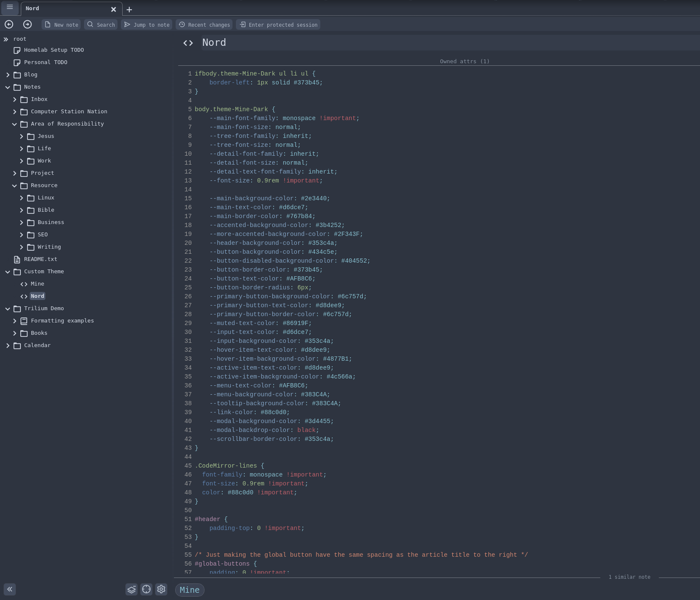Screen dimensions: 700x600
Task: Click the Linux folder icon
Action: (31, 198)
